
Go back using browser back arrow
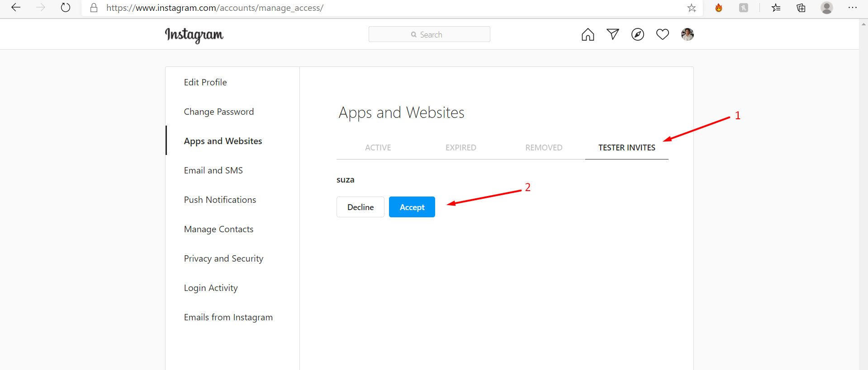click(x=16, y=7)
